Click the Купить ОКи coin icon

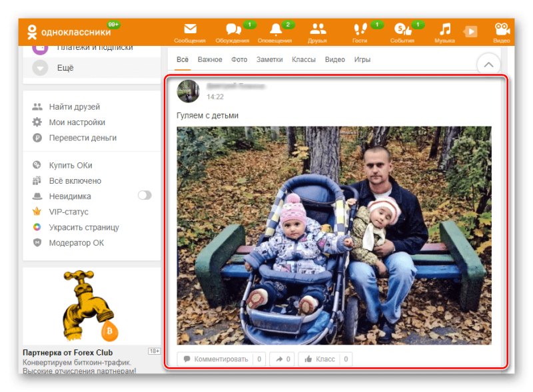pos(37,165)
